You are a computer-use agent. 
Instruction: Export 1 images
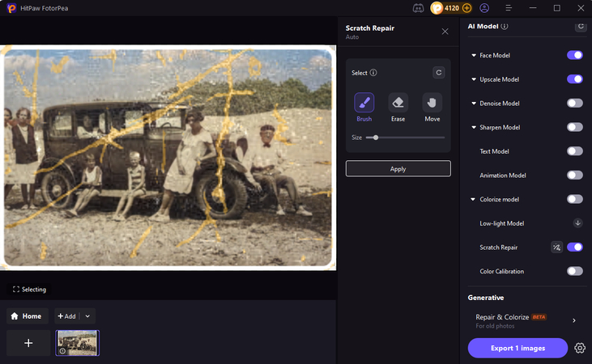click(x=517, y=348)
